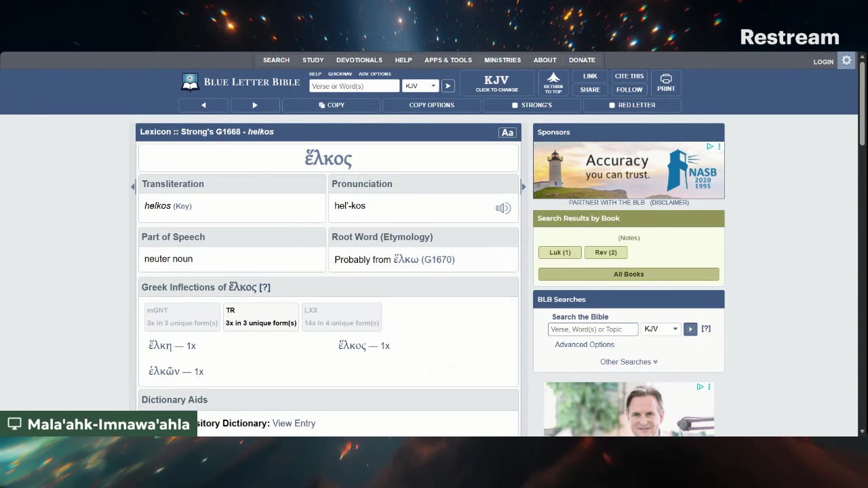Click the (Notes) link in results
Image resolution: width=868 pixels, height=488 pixels.
click(629, 238)
